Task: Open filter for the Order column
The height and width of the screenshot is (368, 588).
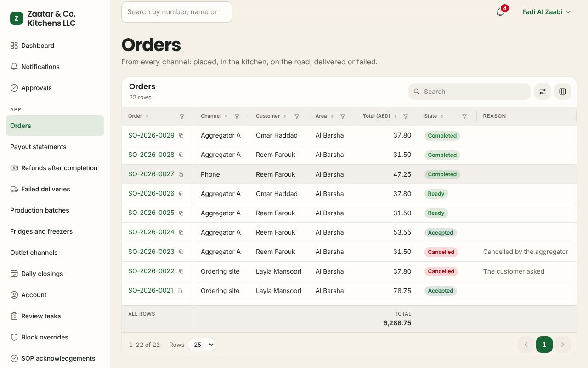Action: [x=182, y=116]
